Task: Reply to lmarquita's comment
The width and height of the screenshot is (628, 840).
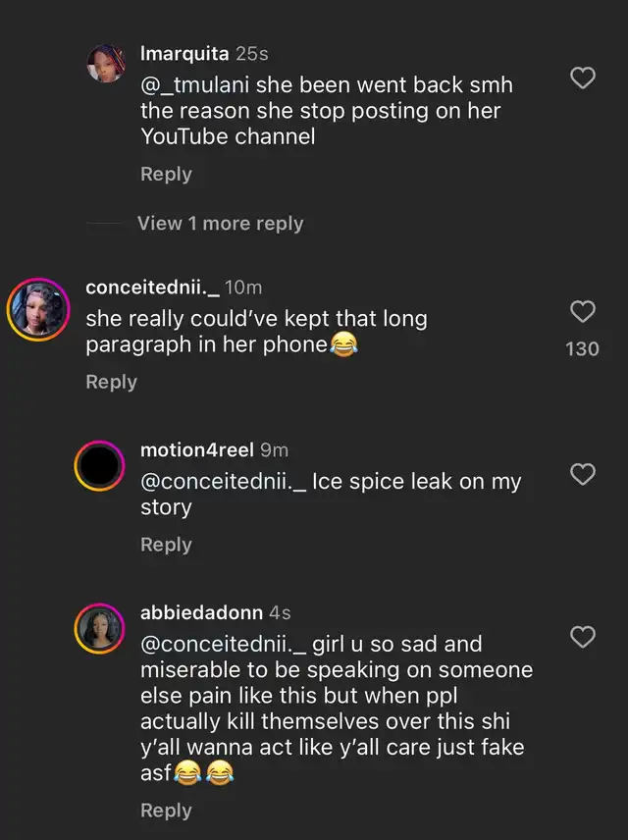Action: tap(166, 174)
